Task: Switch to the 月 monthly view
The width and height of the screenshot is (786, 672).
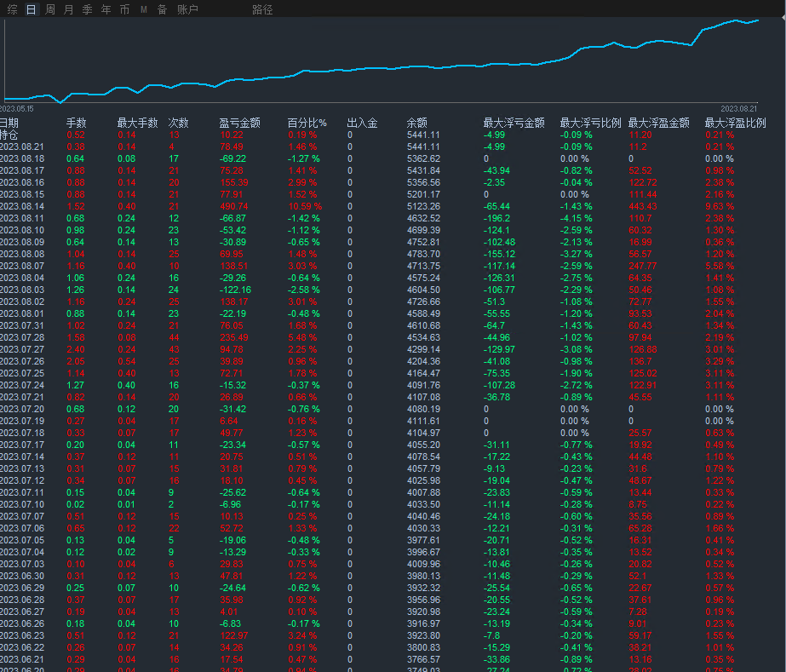Action: (69, 9)
